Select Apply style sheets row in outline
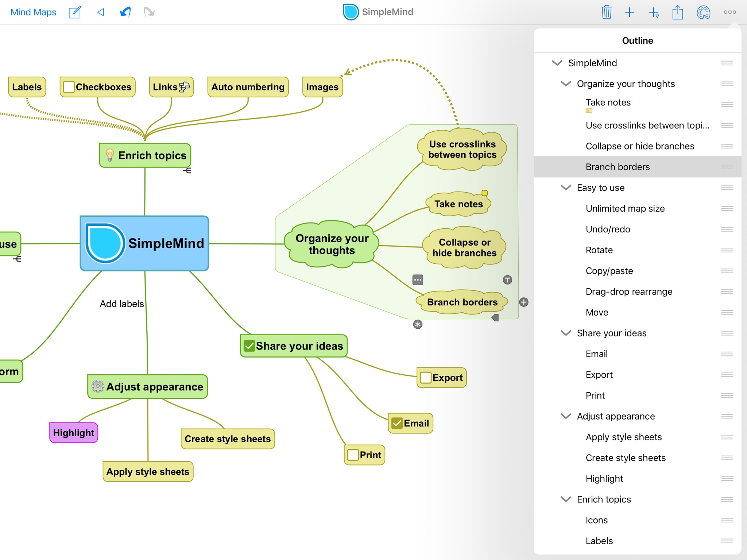Screen dimensions: 747x560 638,437
